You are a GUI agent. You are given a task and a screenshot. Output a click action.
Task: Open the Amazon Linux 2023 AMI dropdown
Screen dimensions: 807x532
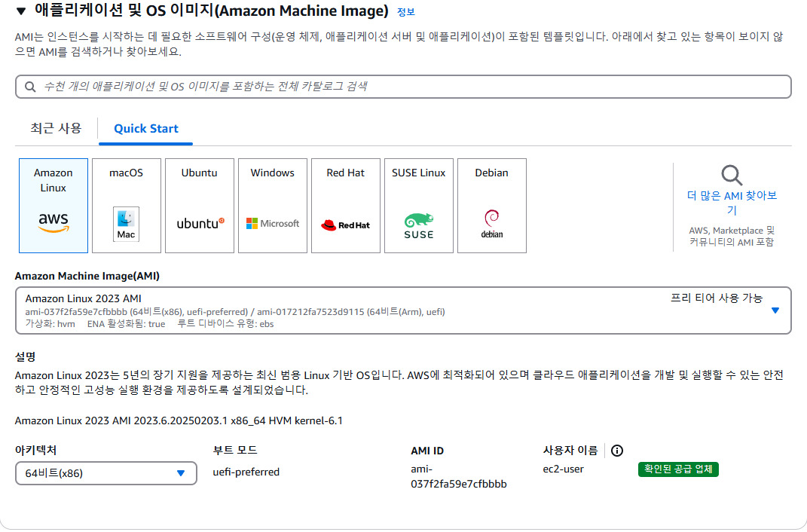click(403, 310)
